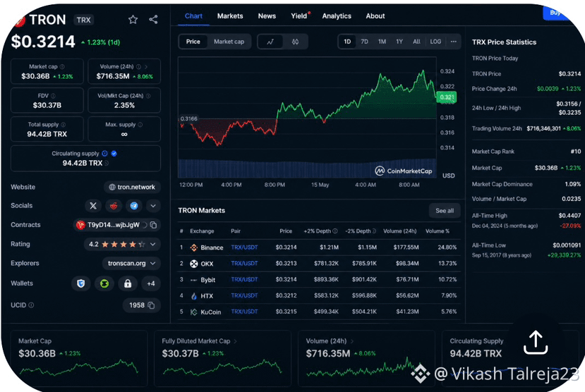This screenshot has height=392, width=585.
Task: Open KuCoin TRX/USDT pair link
Action: (244, 312)
